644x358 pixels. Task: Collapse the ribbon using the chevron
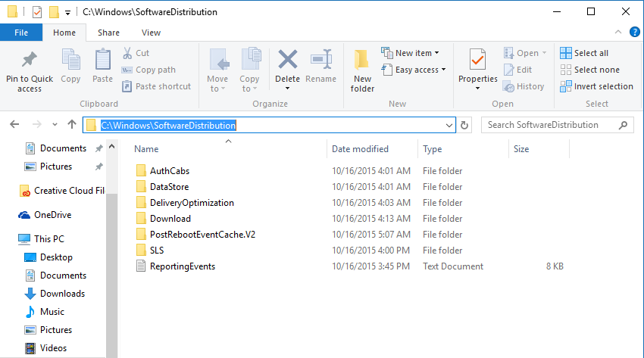pos(619,33)
